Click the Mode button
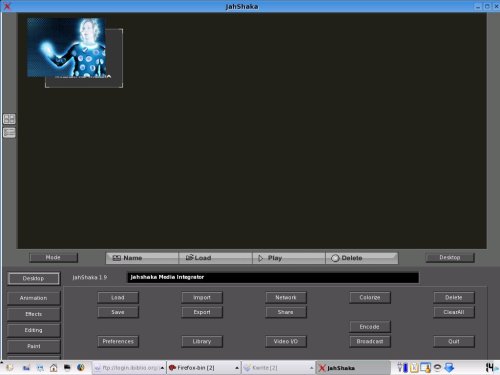Image resolution: width=500 pixels, height=375 pixels. [53, 257]
